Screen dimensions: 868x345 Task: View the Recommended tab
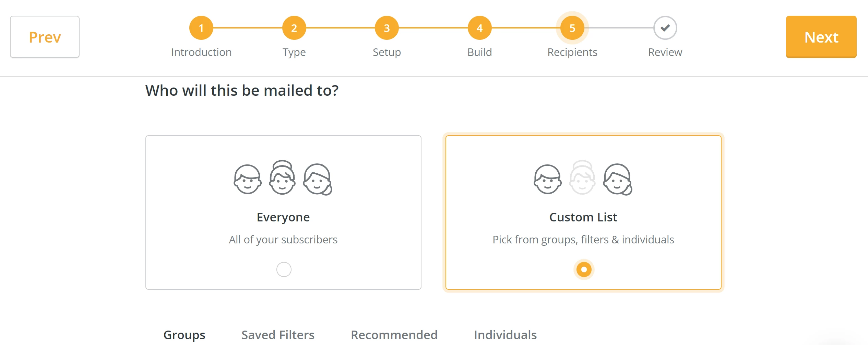tap(394, 335)
